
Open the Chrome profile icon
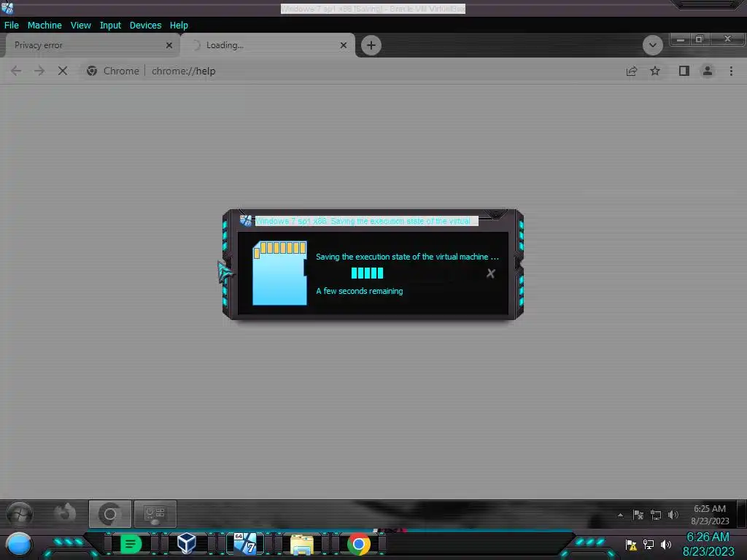point(708,71)
